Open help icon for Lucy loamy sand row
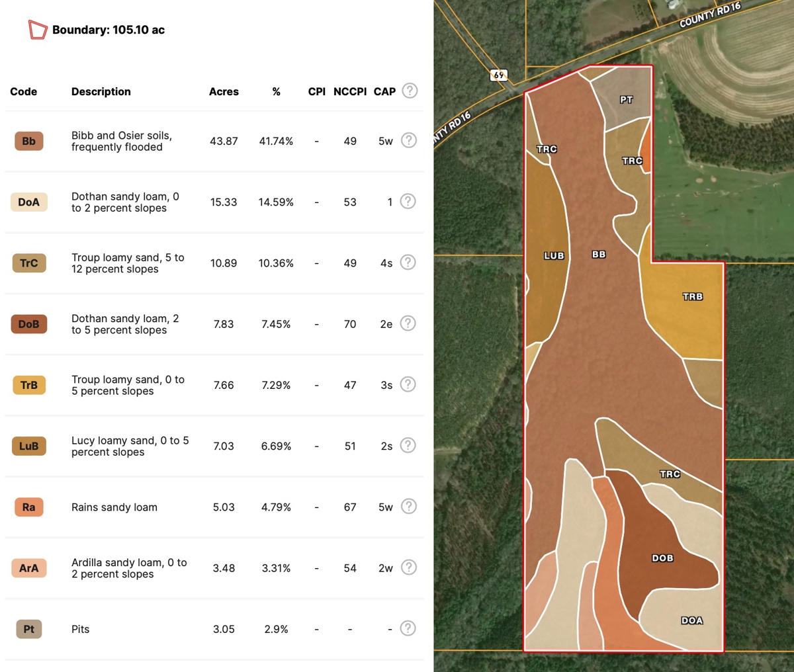 [x=408, y=445]
